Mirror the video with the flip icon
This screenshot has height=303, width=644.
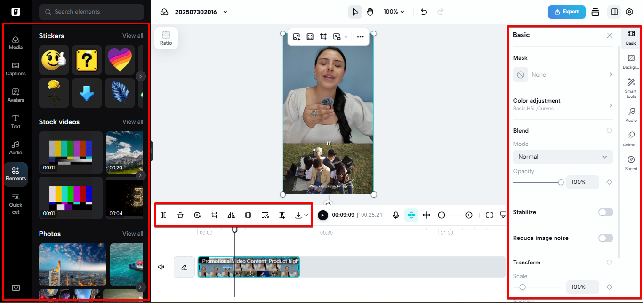(231, 215)
